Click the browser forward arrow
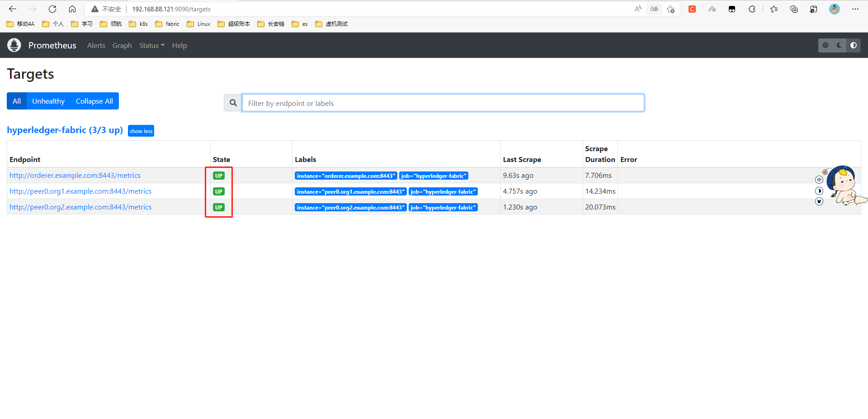Viewport: 868px width, 419px height. 33,9
